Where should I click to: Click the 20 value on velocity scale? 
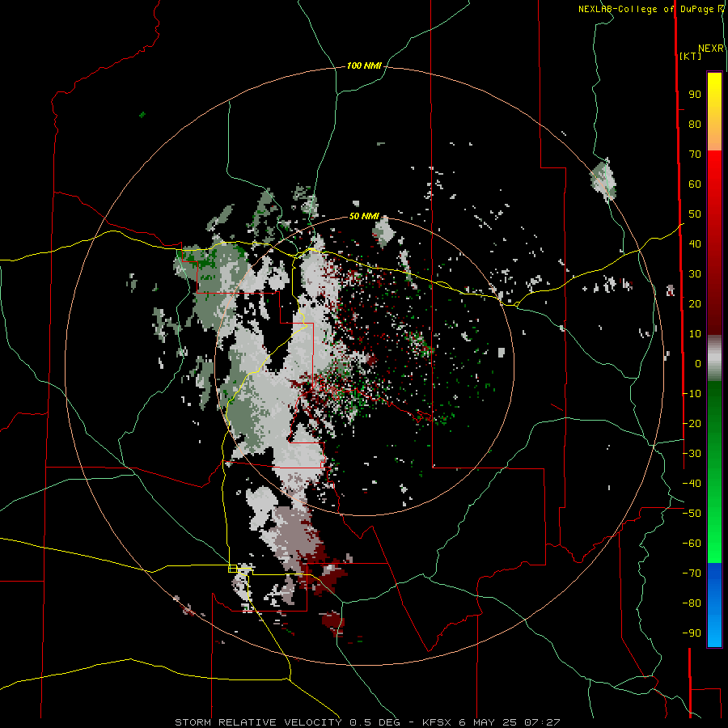click(695, 304)
